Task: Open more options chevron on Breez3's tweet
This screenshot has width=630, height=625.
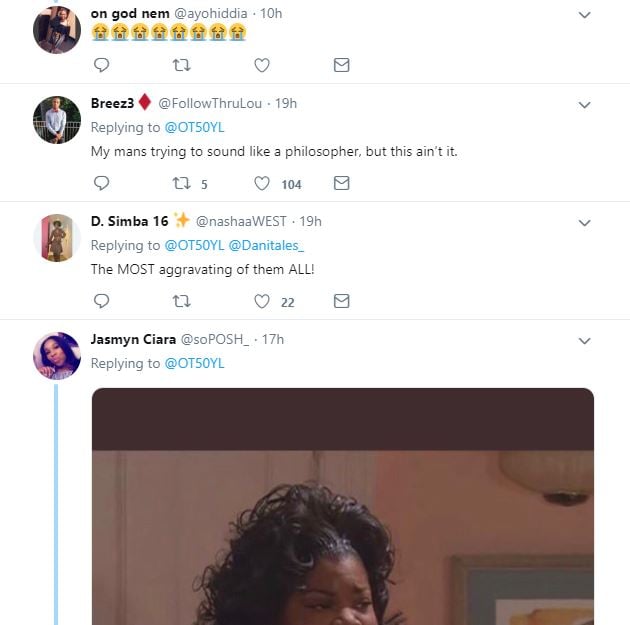Action: [x=584, y=105]
